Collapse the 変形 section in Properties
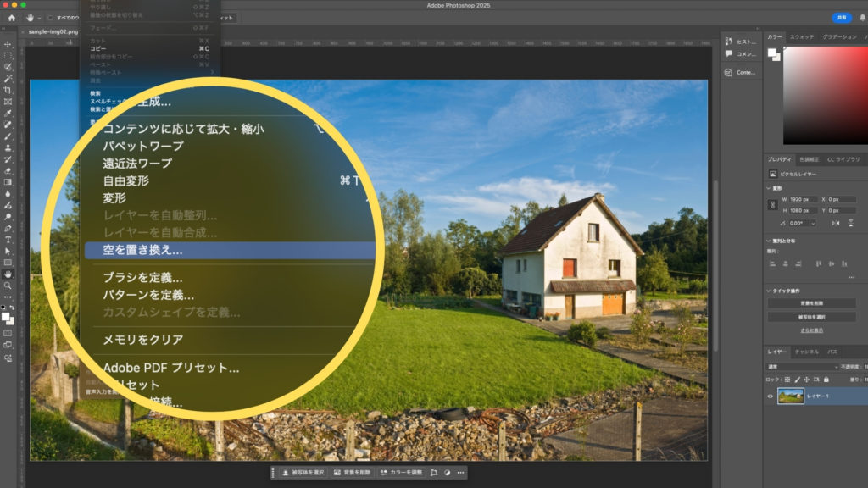The height and width of the screenshot is (488, 868). click(x=769, y=189)
